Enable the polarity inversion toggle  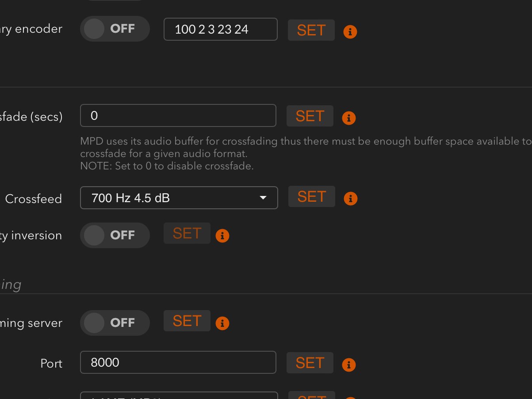click(x=115, y=235)
